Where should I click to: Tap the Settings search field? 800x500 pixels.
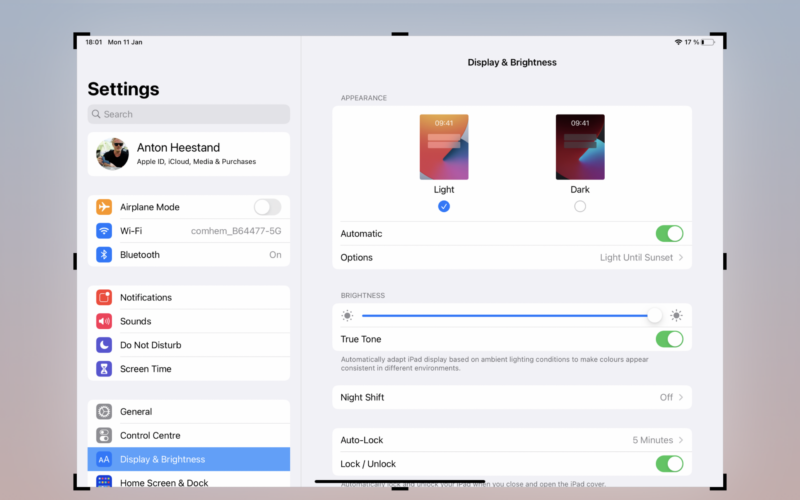(x=188, y=114)
